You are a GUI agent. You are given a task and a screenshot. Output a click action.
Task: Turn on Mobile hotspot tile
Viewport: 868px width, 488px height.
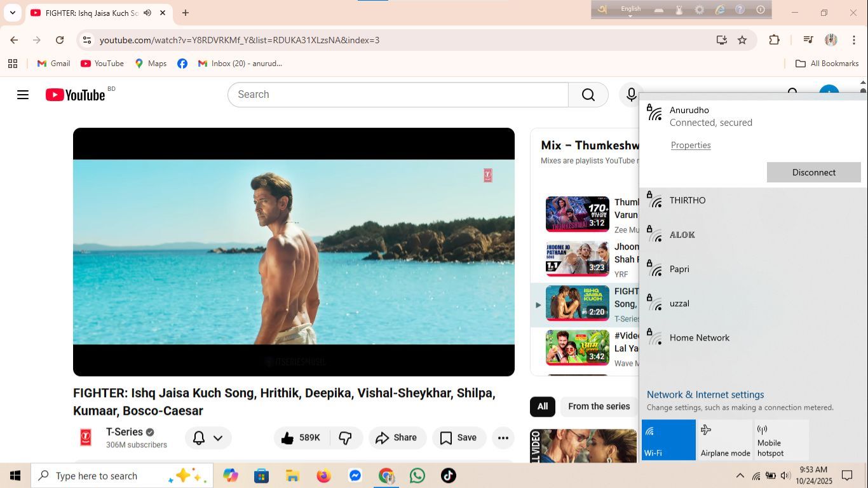(x=781, y=440)
